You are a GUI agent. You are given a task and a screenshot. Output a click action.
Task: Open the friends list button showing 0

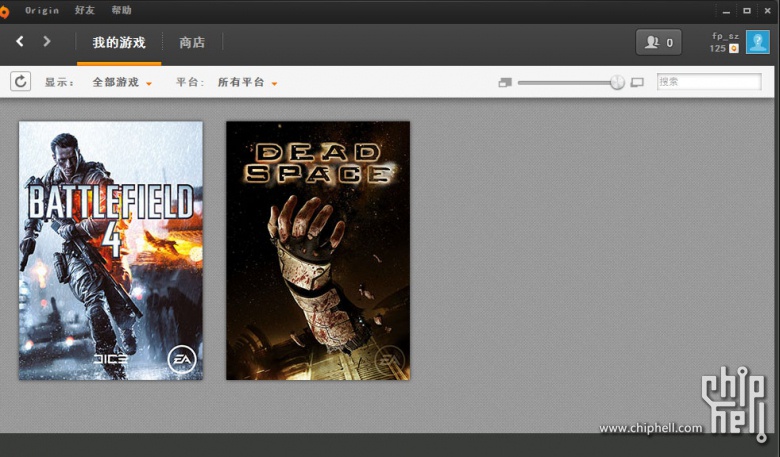click(x=659, y=42)
